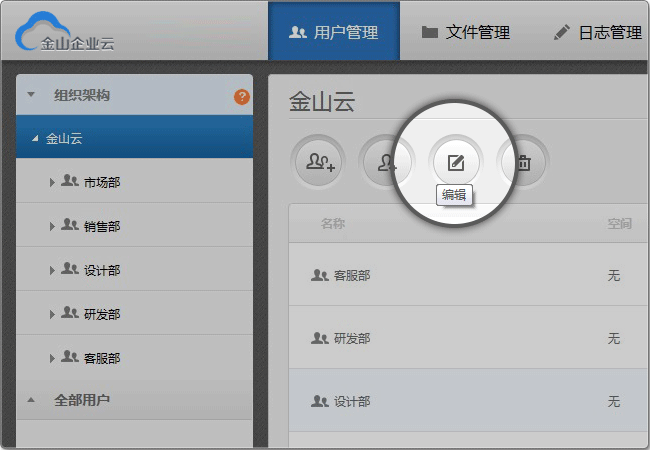Click the pencil icon on 日志管理 tab
Image resolution: width=650 pixels, height=450 pixels.
pos(562,32)
